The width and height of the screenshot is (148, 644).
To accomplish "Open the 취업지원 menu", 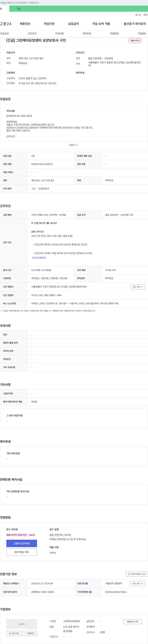I will coord(49,24).
